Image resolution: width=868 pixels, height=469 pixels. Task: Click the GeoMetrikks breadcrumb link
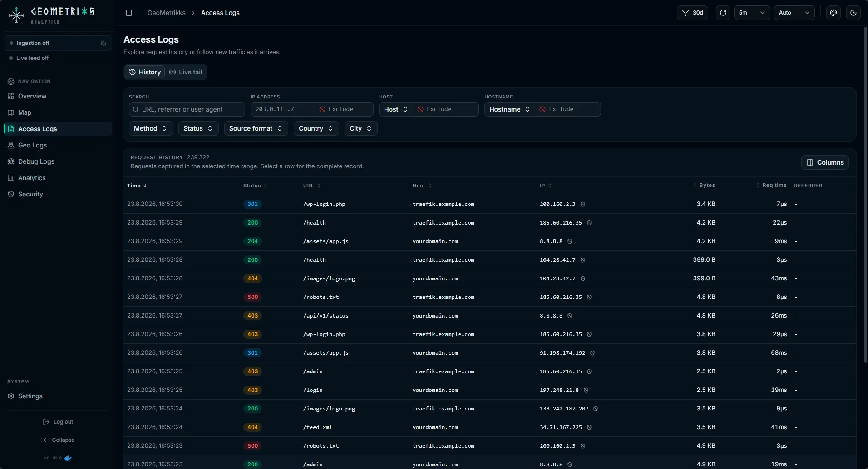click(166, 13)
